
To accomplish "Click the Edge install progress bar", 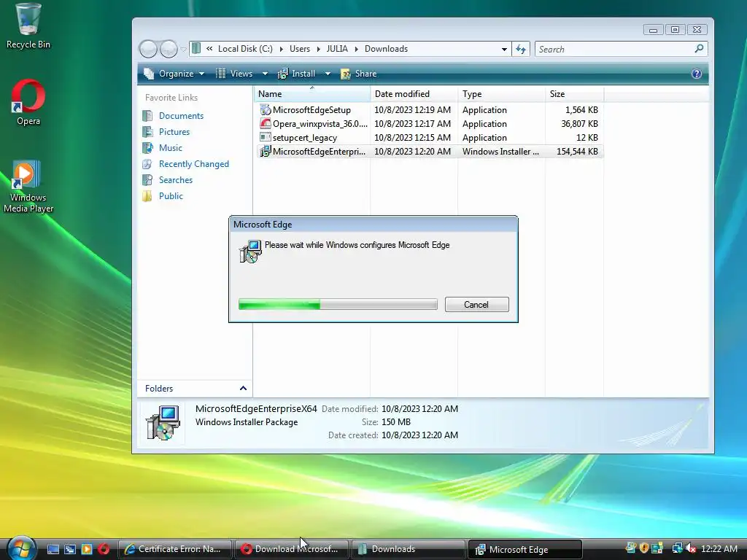I will pos(338,304).
